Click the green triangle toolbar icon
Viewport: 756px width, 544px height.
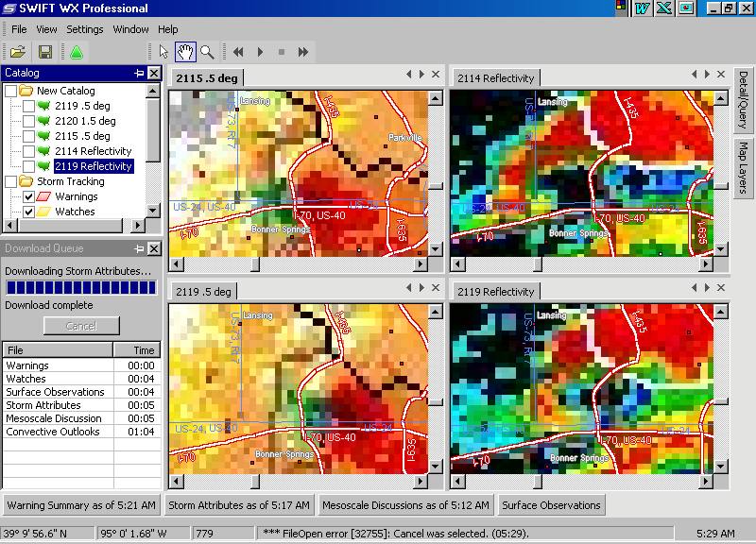77,51
